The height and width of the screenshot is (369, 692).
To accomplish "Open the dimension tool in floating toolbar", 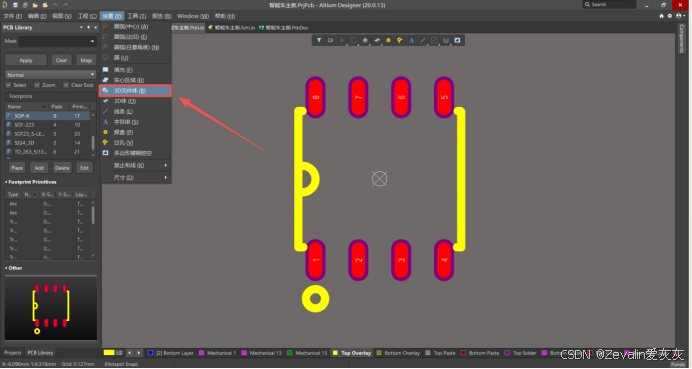I will point(446,40).
